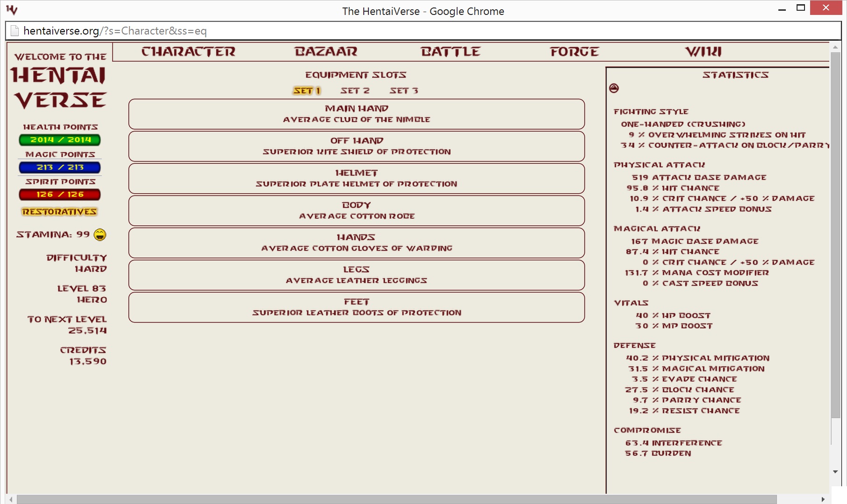Switch to equipment Set 2
847x504 pixels.
(x=355, y=91)
